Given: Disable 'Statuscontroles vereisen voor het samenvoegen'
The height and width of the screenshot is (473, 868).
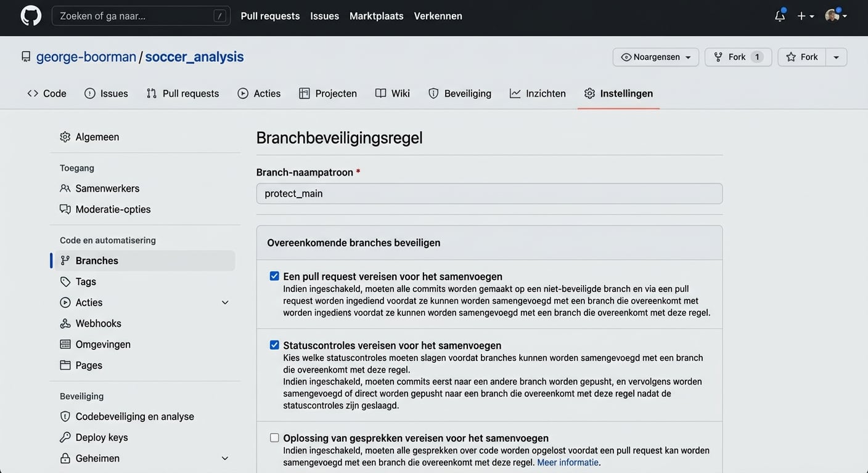Looking at the screenshot, I should [274, 344].
